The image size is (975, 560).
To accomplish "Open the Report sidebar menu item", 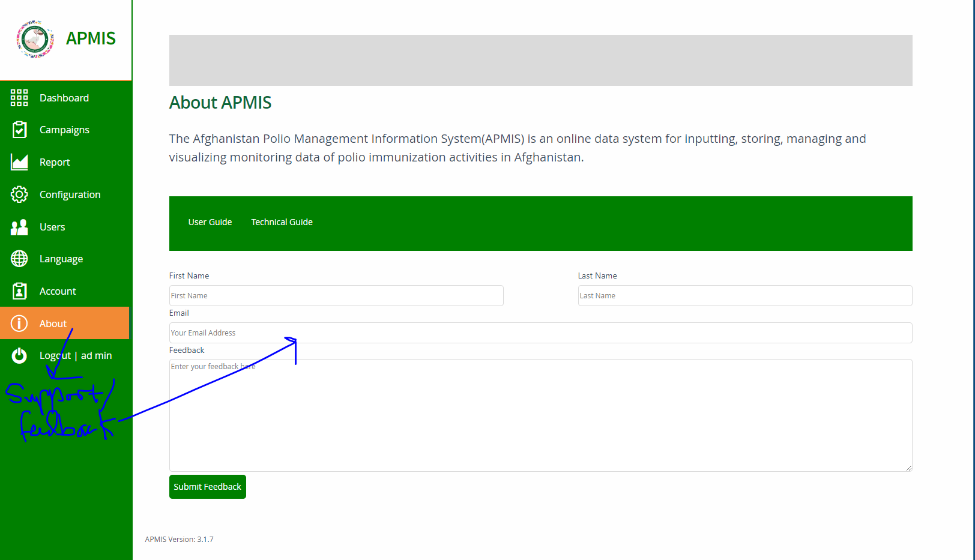I will [x=55, y=161].
